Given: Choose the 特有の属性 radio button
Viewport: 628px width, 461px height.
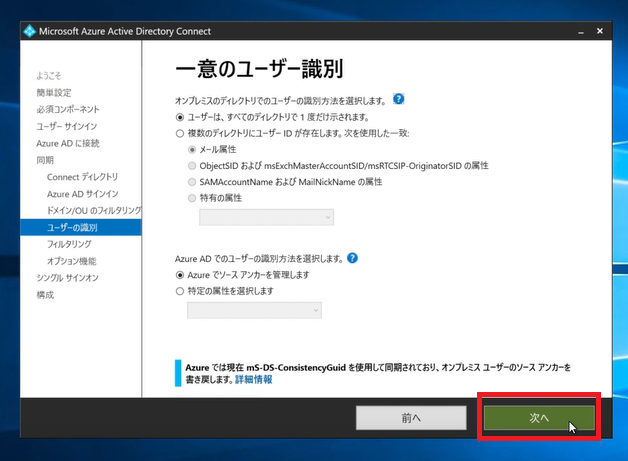Looking at the screenshot, I should tap(192, 198).
